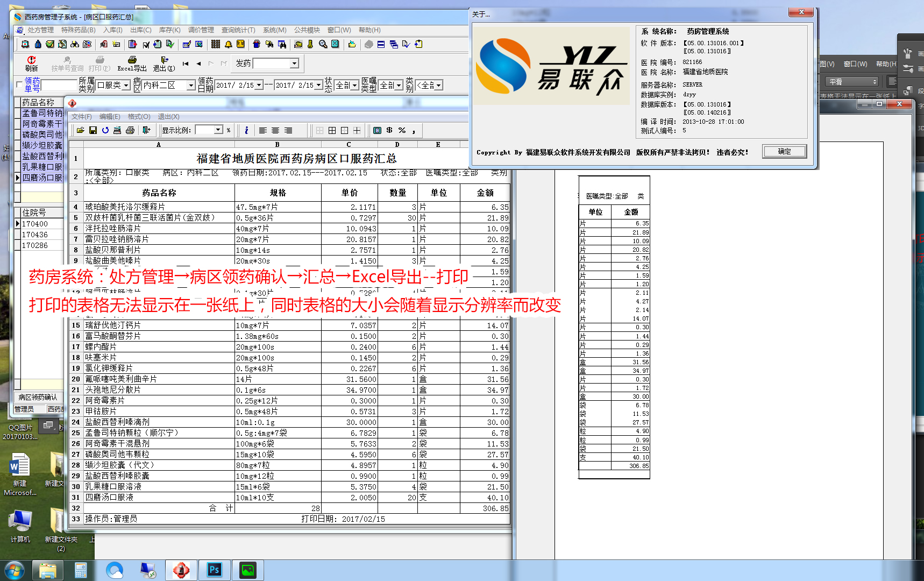This screenshot has width=924, height=581.
Task: Center-align text in report window
Action: click(x=275, y=130)
